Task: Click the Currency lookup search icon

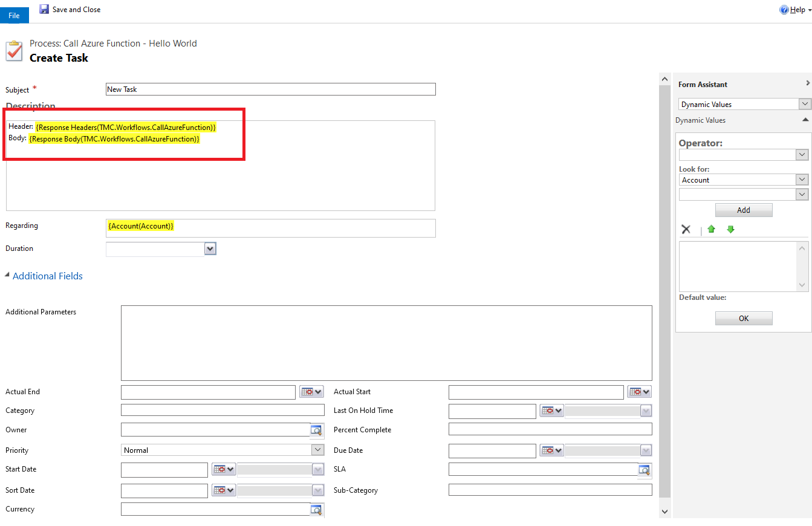Action: tap(316, 510)
